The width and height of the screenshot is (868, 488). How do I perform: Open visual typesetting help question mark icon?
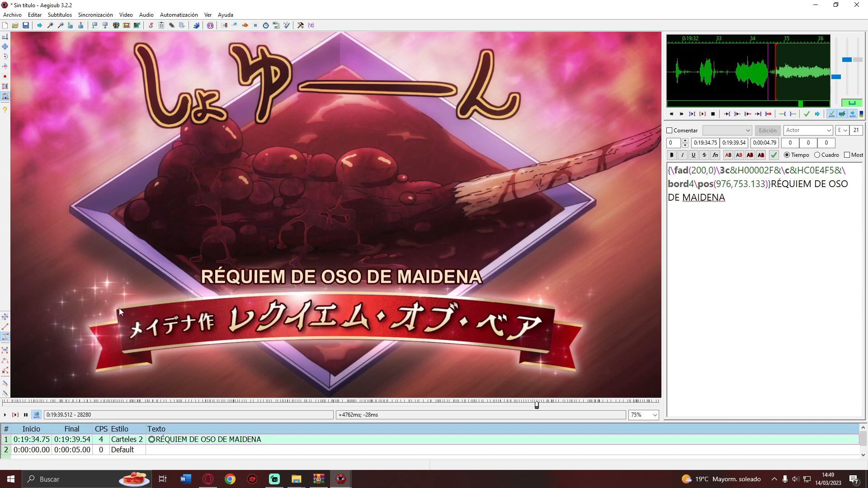tap(5, 109)
